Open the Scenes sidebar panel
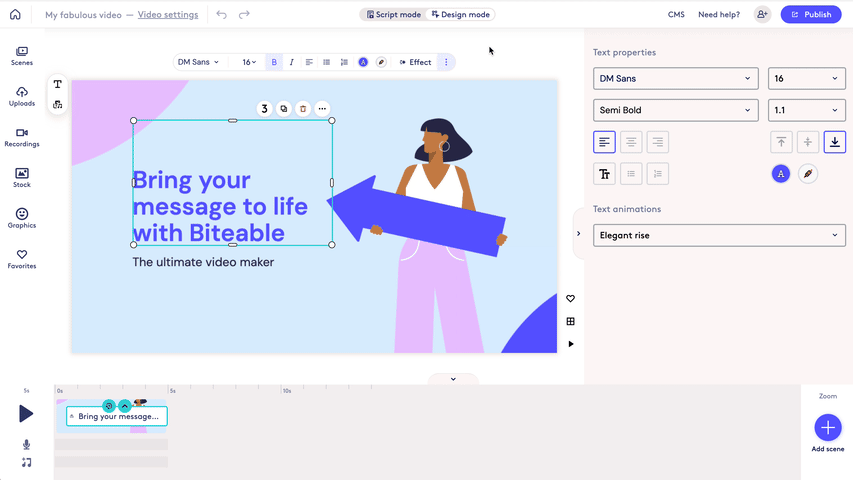The height and width of the screenshot is (480, 853). (x=22, y=56)
